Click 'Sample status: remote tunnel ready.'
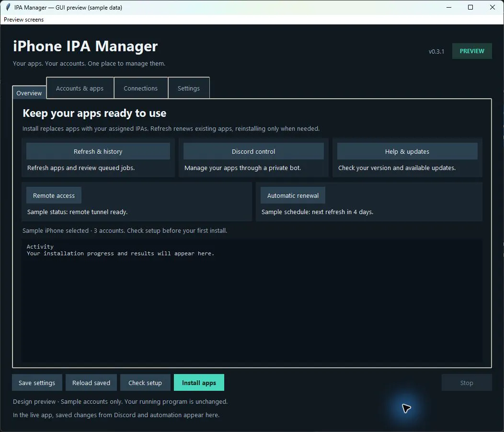The height and width of the screenshot is (432, 504). [x=78, y=212]
